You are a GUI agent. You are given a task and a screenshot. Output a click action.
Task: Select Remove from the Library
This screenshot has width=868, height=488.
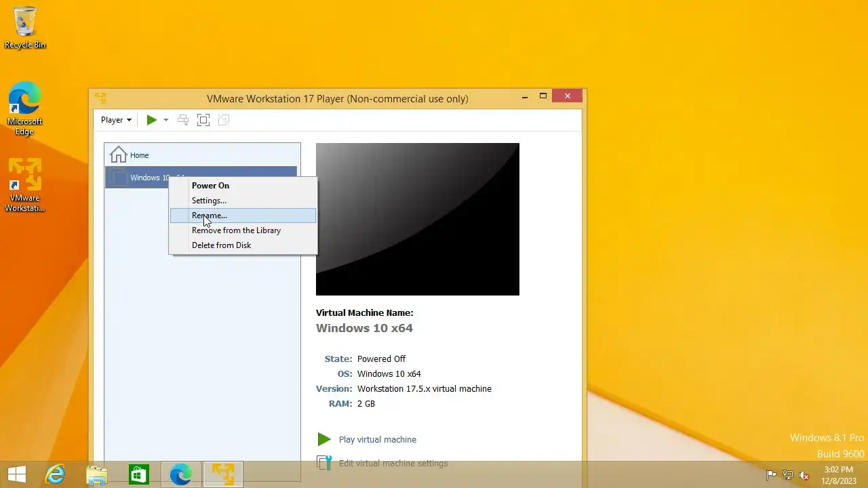tap(243, 230)
